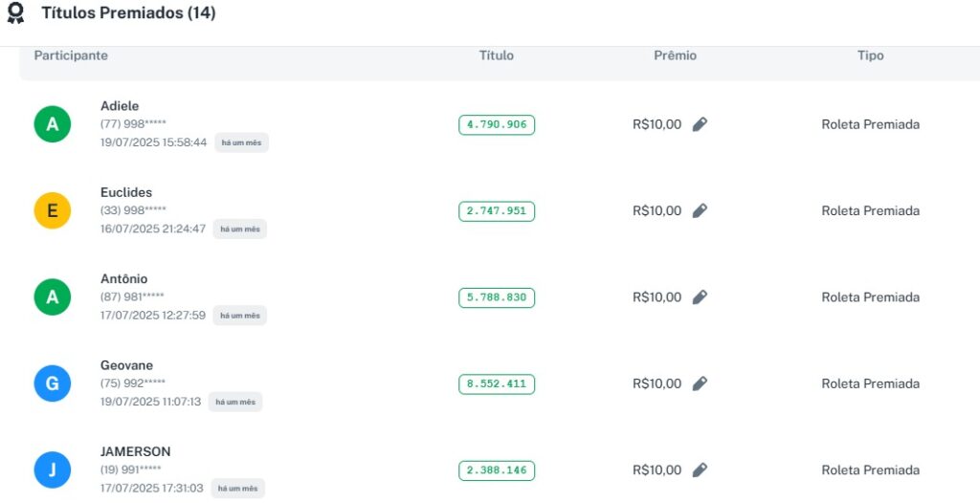Click the Participante column header

coord(71,55)
